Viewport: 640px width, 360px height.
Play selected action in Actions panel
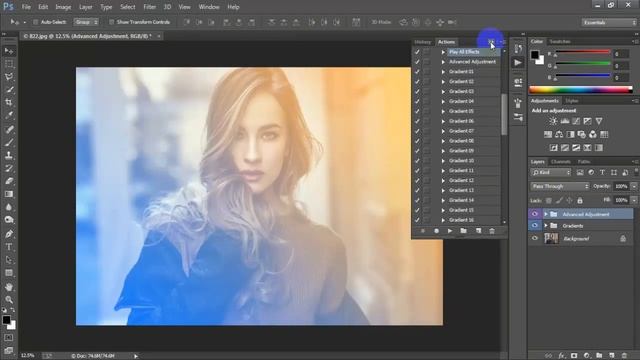click(x=450, y=231)
